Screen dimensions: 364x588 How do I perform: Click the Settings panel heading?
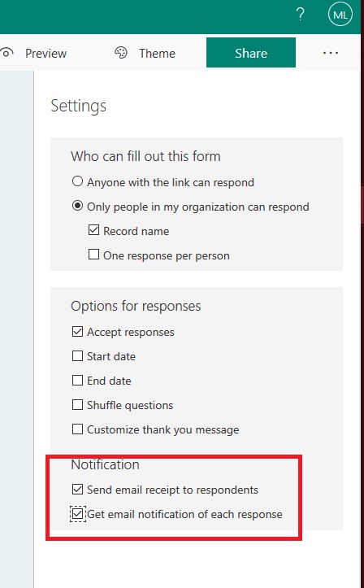pyautogui.click(x=78, y=106)
